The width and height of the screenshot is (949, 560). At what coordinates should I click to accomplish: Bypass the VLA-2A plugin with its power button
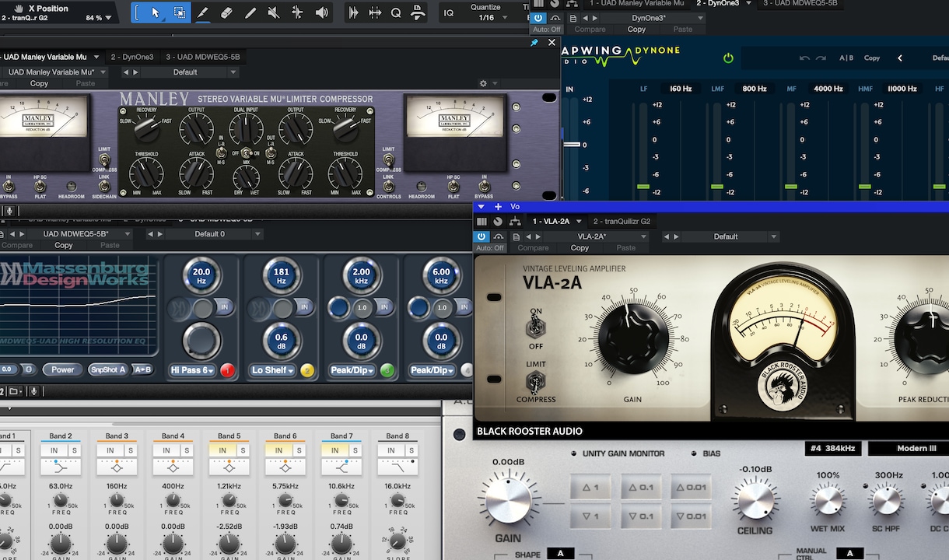(482, 236)
